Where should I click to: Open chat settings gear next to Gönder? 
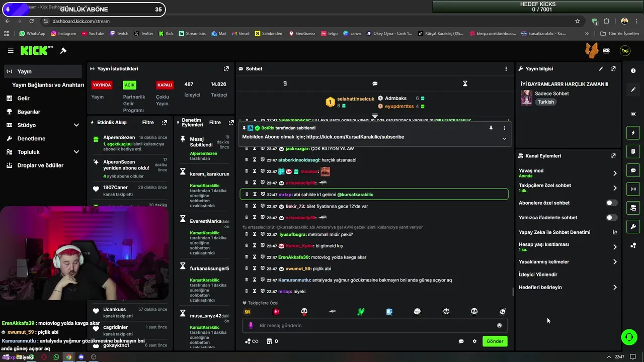(x=474, y=341)
